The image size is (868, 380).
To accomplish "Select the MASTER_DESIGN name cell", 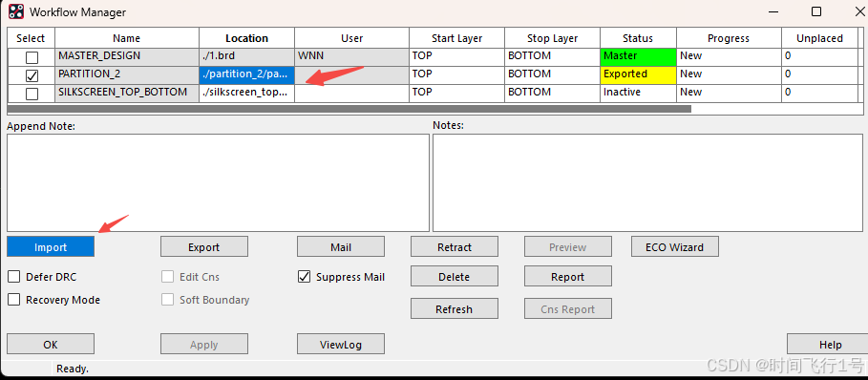I will point(127,57).
